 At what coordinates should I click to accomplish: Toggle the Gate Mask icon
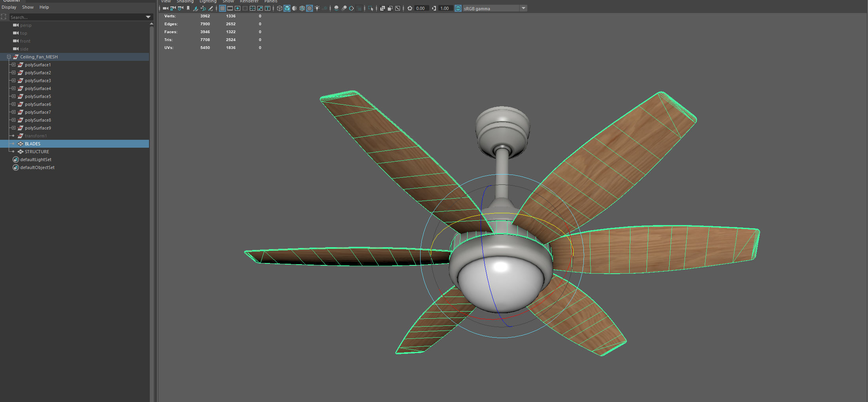coord(245,8)
